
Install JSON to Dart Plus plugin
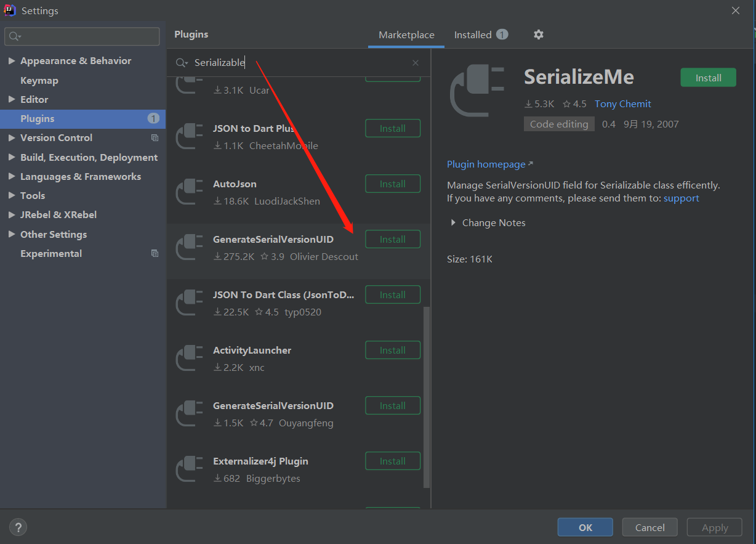coord(393,128)
